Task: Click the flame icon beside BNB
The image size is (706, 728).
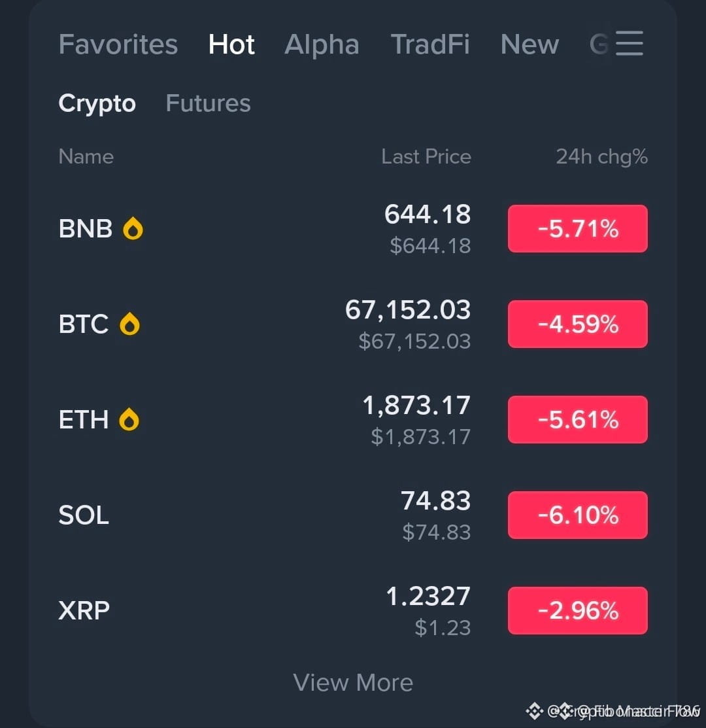Action: point(133,228)
